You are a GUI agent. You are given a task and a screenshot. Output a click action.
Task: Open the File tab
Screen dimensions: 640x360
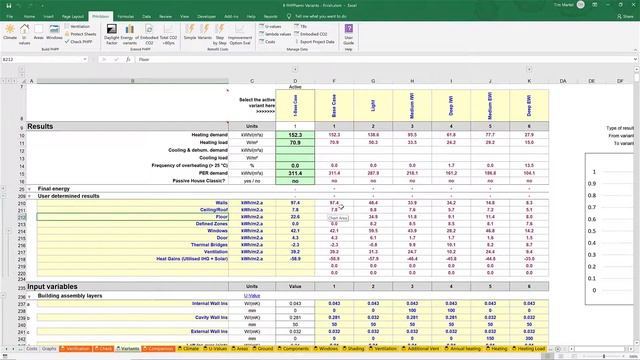click(x=9, y=16)
